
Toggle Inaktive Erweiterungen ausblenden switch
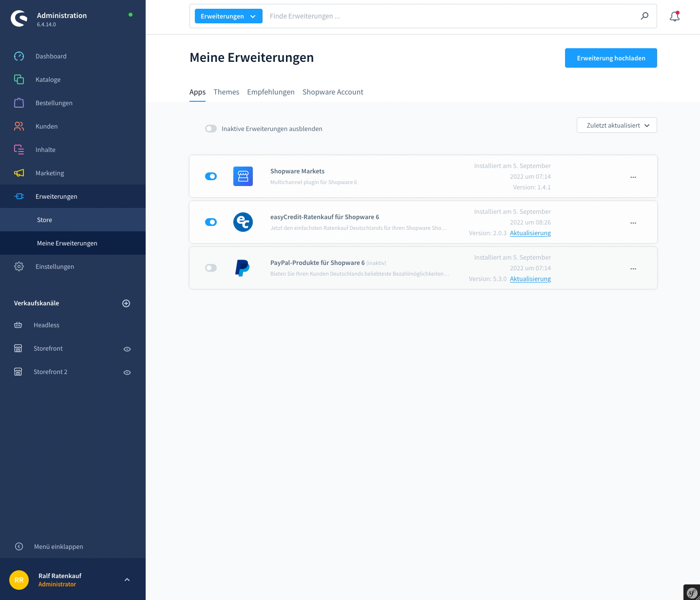[x=211, y=129]
